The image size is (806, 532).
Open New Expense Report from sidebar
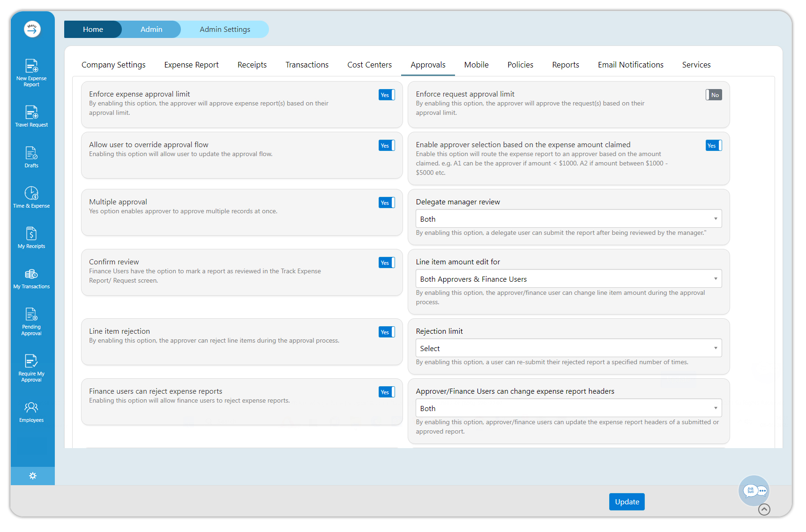coord(31,72)
